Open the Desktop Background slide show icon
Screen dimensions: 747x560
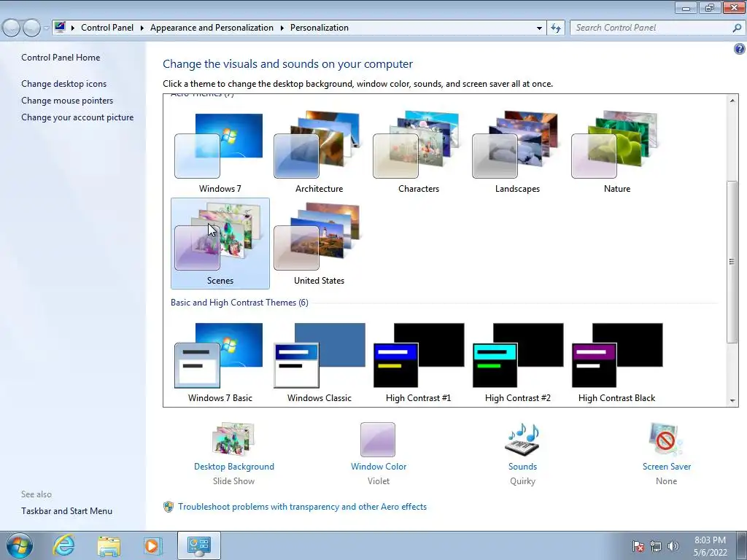click(233, 439)
